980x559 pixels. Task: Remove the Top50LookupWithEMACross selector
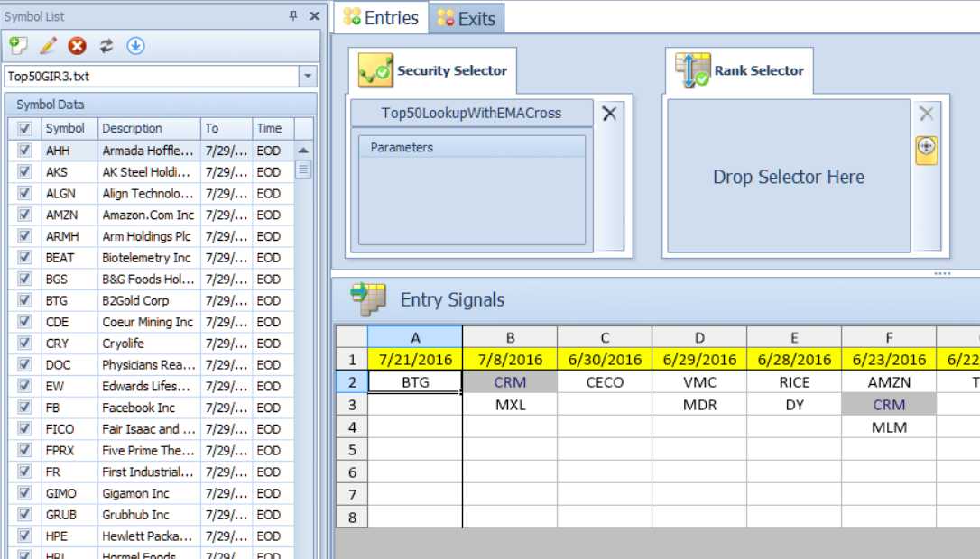pos(609,113)
